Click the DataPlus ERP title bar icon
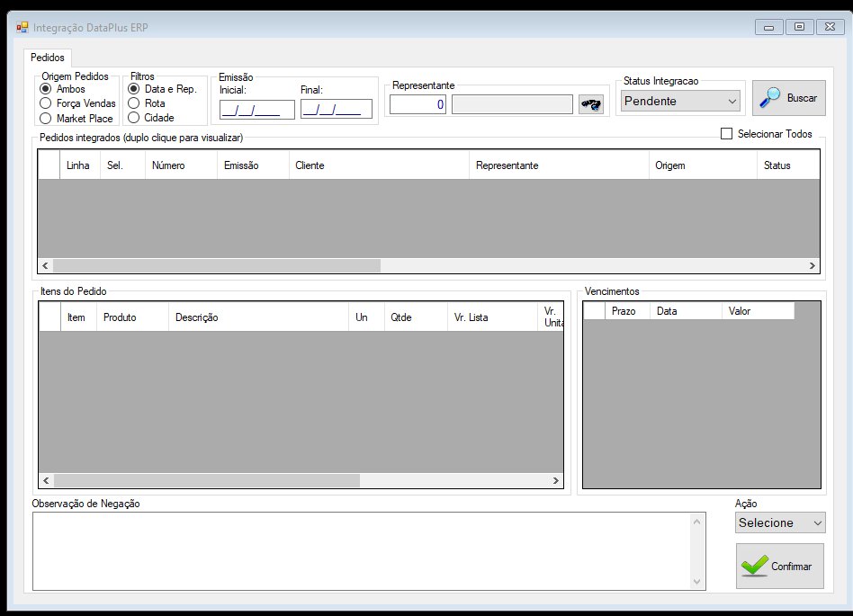Screen dimensions: 853x616 [x=22, y=27]
